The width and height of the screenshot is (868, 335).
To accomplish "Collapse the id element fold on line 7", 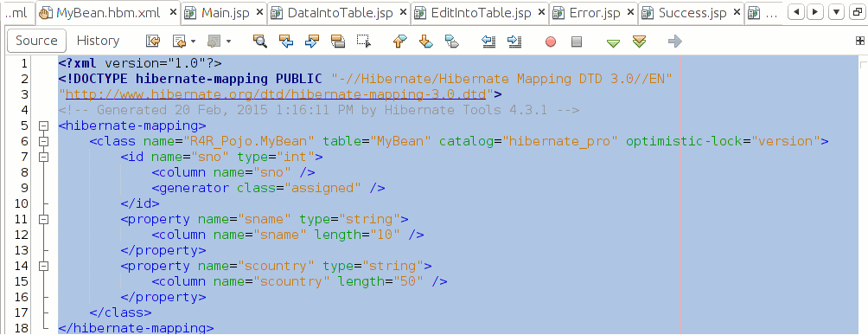I will coord(44,157).
